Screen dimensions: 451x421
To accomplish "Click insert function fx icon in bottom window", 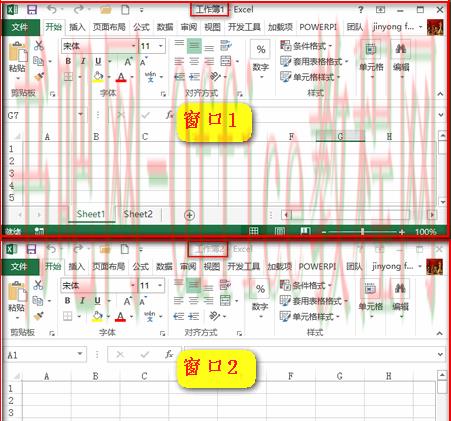I will pos(170,354).
